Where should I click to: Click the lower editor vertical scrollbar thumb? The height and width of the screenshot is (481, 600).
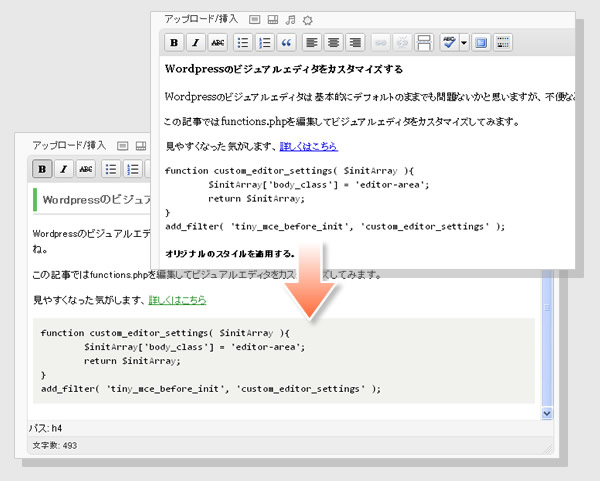(547, 338)
